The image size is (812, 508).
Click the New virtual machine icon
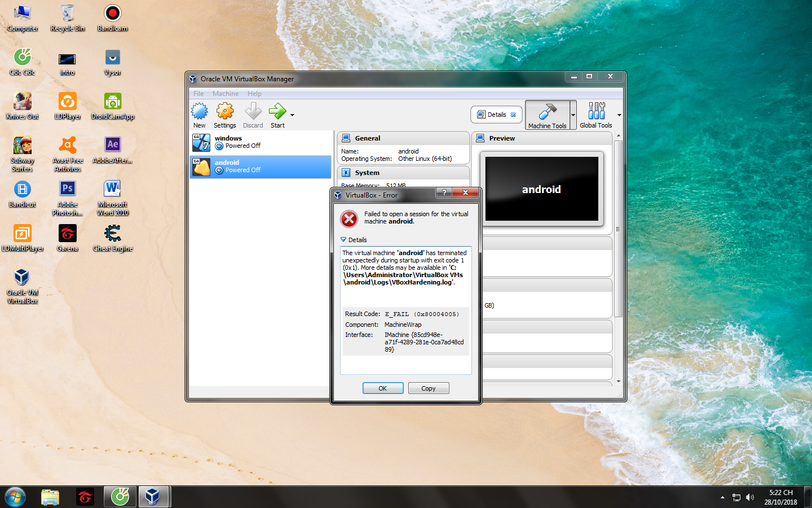(200, 112)
